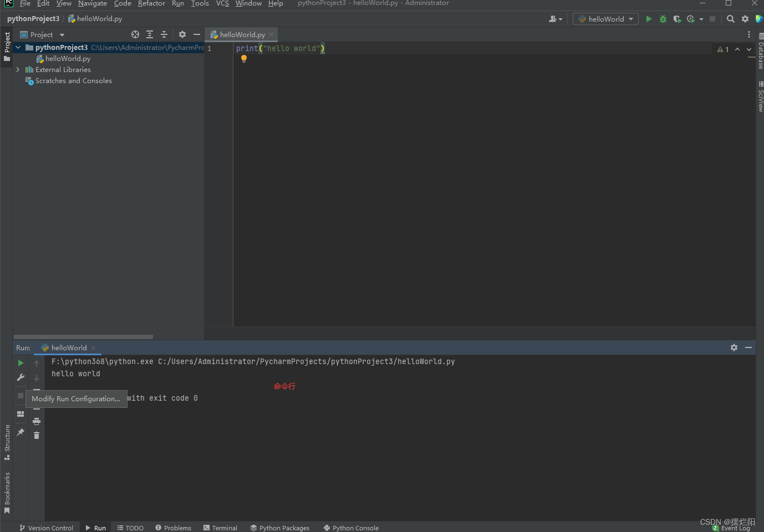The height and width of the screenshot is (532, 764).
Task: Open the Python Console tool window
Action: pyautogui.click(x=351, y=528)
